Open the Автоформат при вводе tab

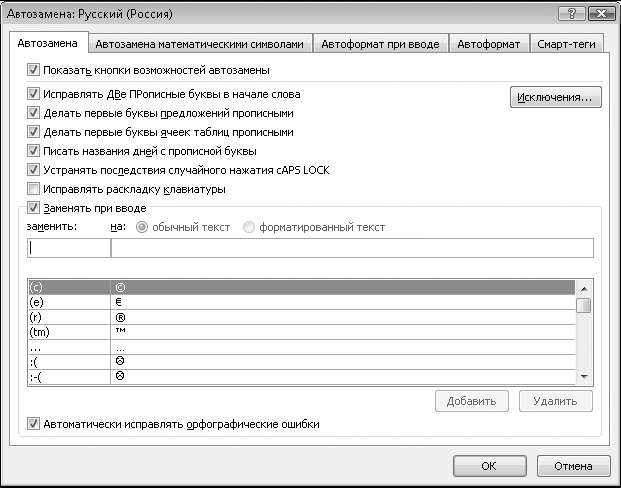click(x=380, y=44)
